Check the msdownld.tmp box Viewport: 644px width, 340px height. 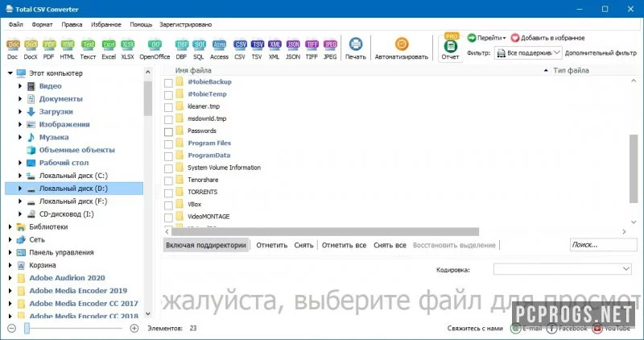point(168,119)
